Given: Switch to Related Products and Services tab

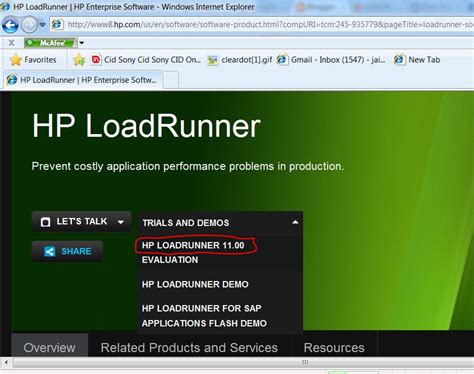Looking at the screenshot, I should point(189,348).
